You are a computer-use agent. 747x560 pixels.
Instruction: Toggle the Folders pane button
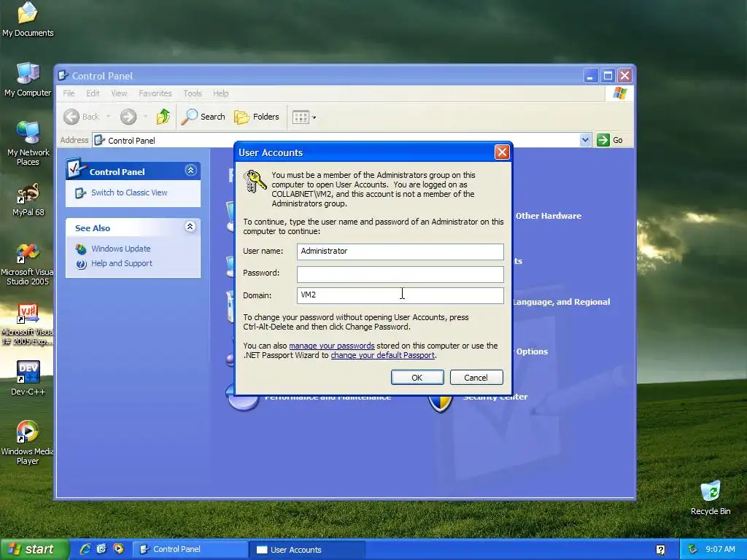(x=257, y=117)
